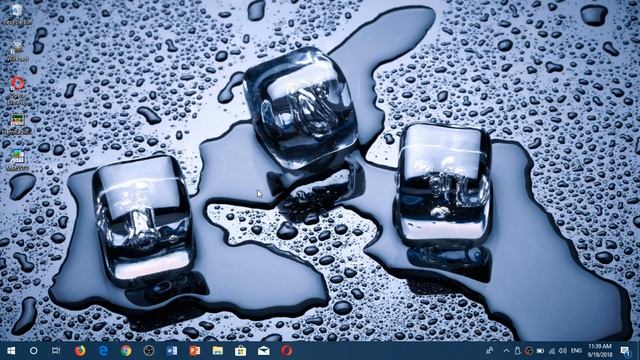640x360 pixels.
Task: Select the Recycle Bin desktop icon
Action: pos(17,15)
